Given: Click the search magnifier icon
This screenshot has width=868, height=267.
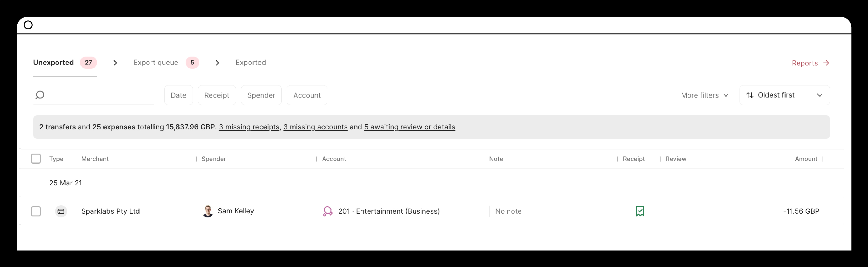Looking at the screenshot, I should coord(40,95).
